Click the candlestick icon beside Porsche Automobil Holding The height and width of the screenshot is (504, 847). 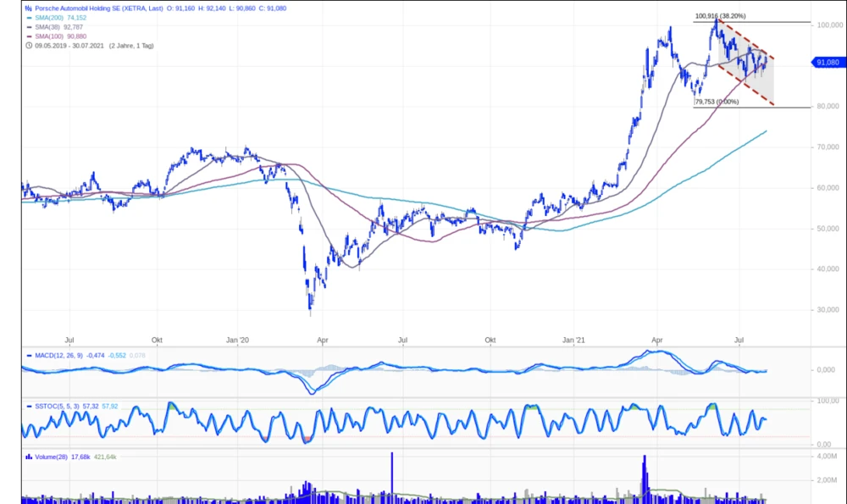[x=28, y=8]
